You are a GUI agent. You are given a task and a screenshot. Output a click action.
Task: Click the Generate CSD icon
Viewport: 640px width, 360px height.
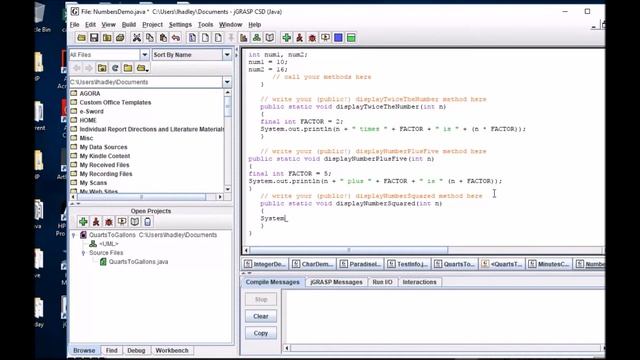192,38
